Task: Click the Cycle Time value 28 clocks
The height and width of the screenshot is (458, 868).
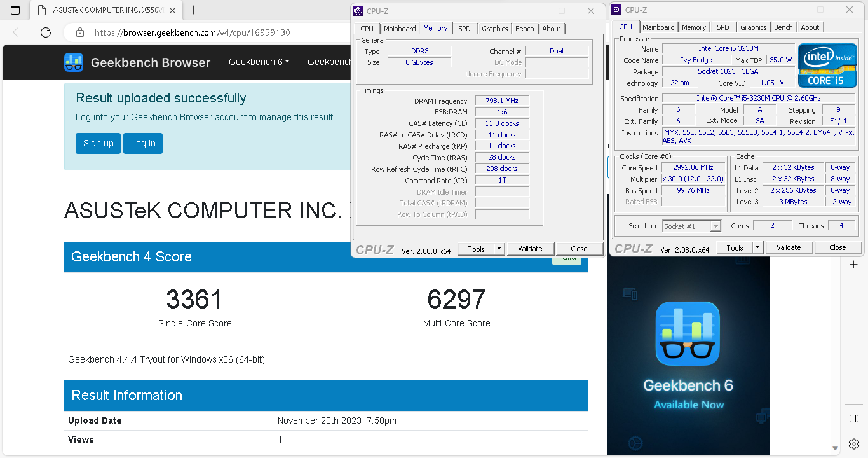Action: pos(502,157)
